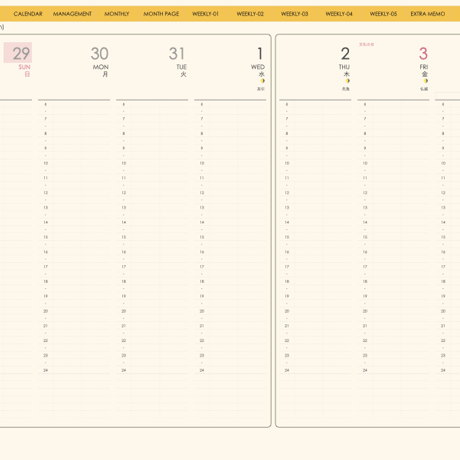The width and height of the screenshot is (460, 460).
Task: Open the MANAGEMENT tab
Action: tap(72, 14)
